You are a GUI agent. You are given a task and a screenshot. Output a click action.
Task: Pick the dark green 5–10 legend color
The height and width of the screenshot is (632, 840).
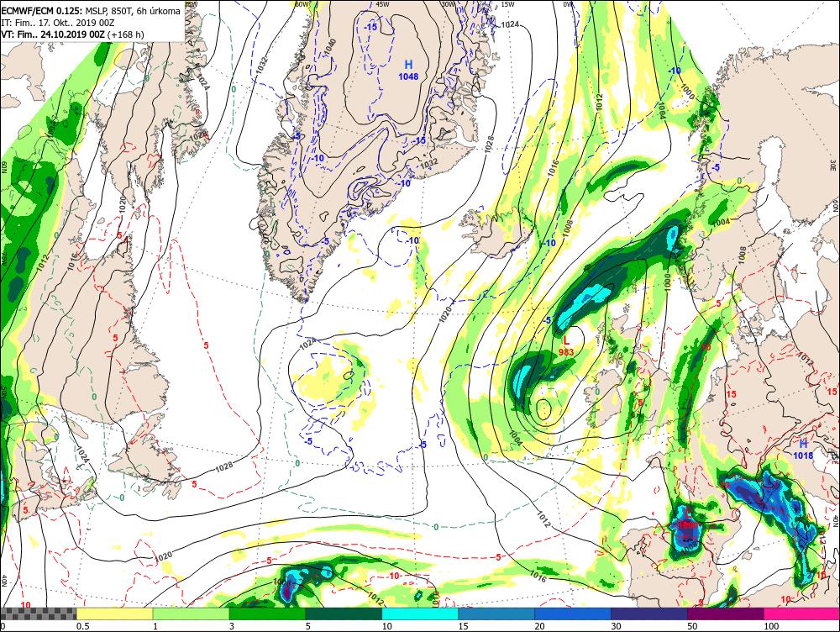coord(344,614)
